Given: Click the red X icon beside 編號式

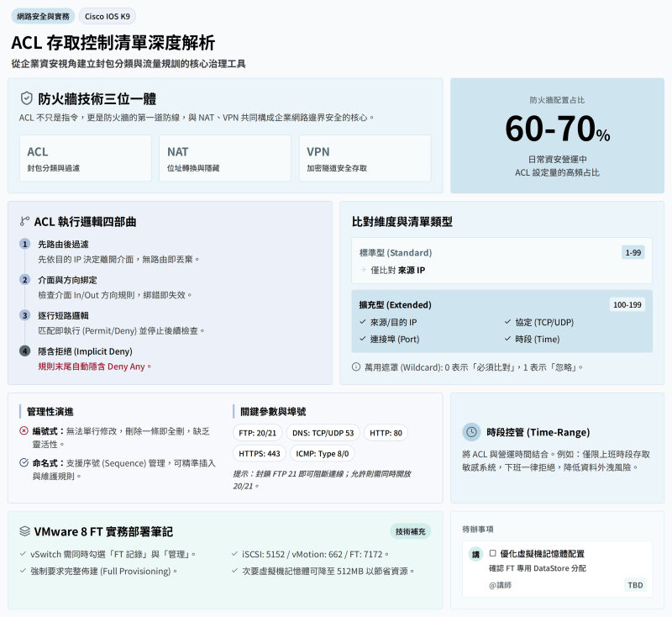Looking at the screenshot, I should click(24, 430).
